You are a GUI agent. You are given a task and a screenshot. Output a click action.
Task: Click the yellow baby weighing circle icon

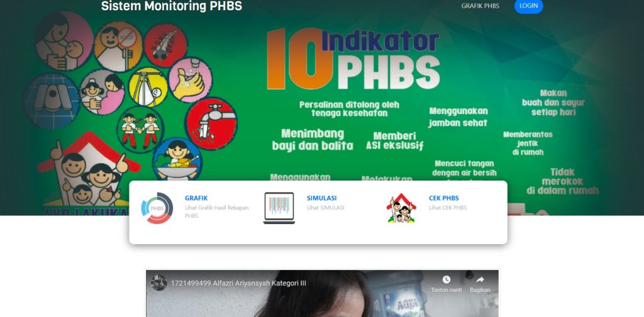tap(148, 87)
